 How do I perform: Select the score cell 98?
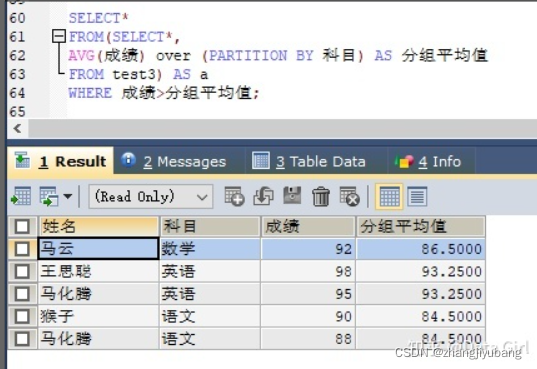(308, 271)
